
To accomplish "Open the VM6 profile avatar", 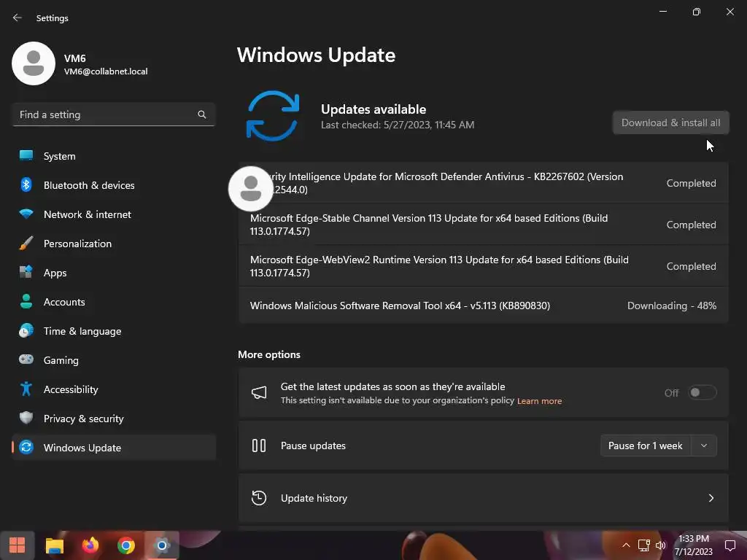I will click(x=34, y=63).
